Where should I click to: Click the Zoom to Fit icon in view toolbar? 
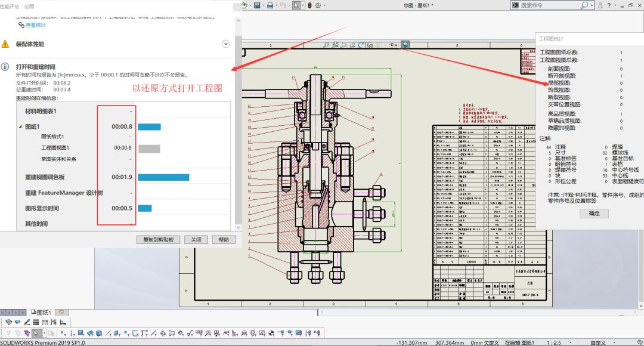327,45
